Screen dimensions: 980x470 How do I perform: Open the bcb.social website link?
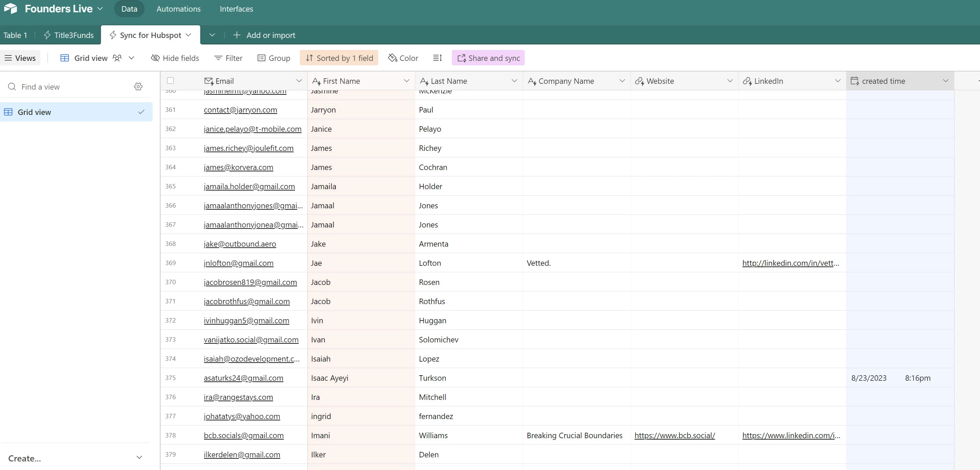pos(675,435)
